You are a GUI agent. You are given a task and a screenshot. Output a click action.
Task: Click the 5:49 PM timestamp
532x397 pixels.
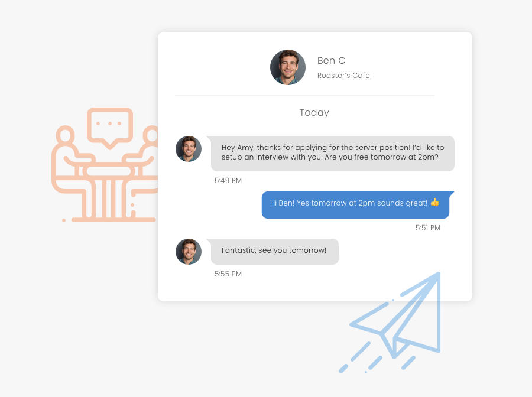click(228, 181)
